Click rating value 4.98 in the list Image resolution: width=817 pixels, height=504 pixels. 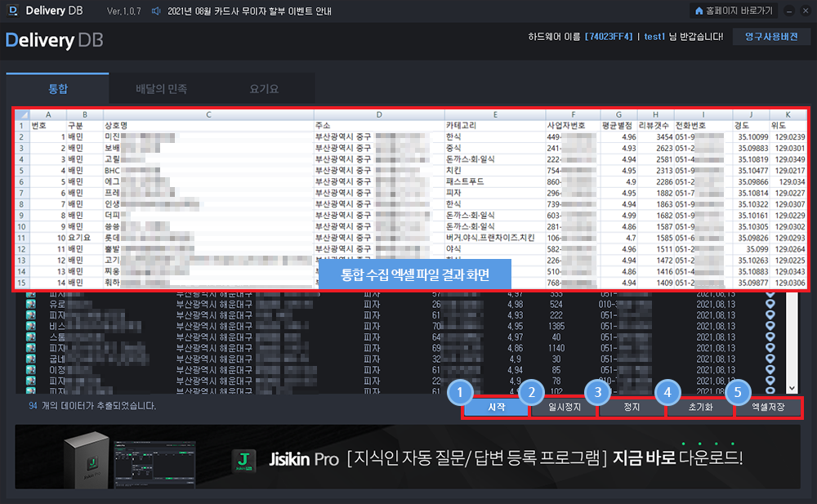pyautogui.click(x=516, y=304)
